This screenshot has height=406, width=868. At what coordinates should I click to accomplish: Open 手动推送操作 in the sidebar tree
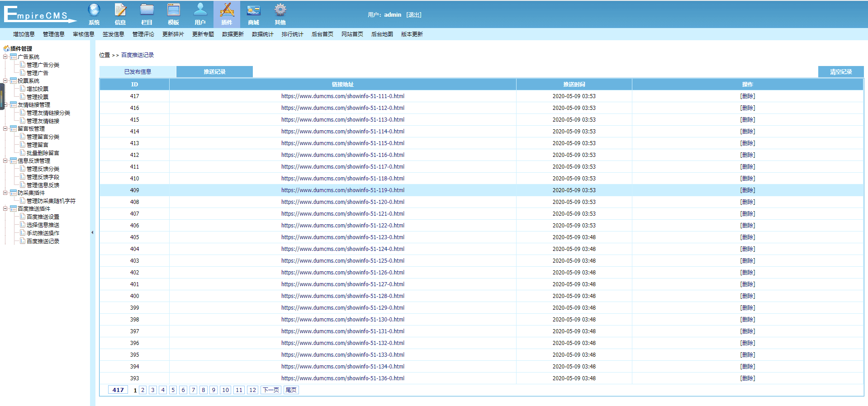coord(43,233)
